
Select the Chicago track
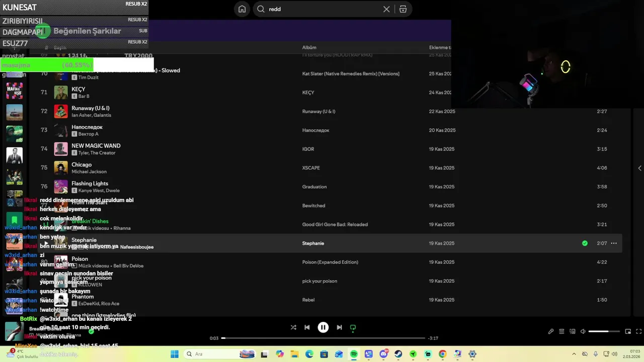82,164
